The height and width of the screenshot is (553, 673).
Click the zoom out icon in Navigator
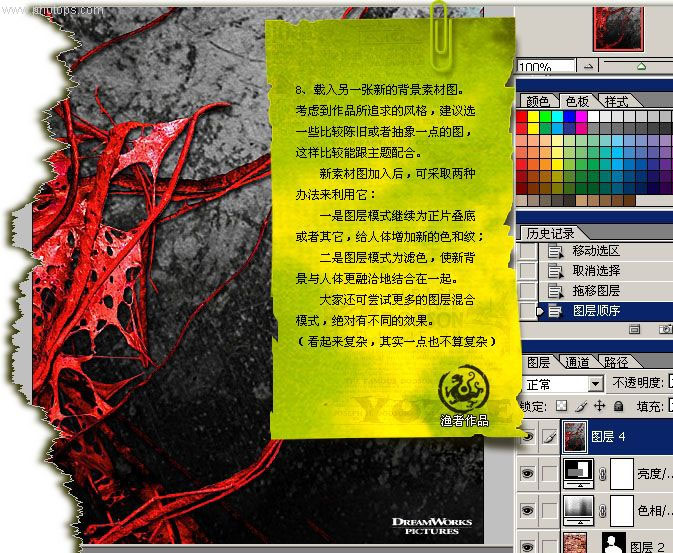coord(592,67)
